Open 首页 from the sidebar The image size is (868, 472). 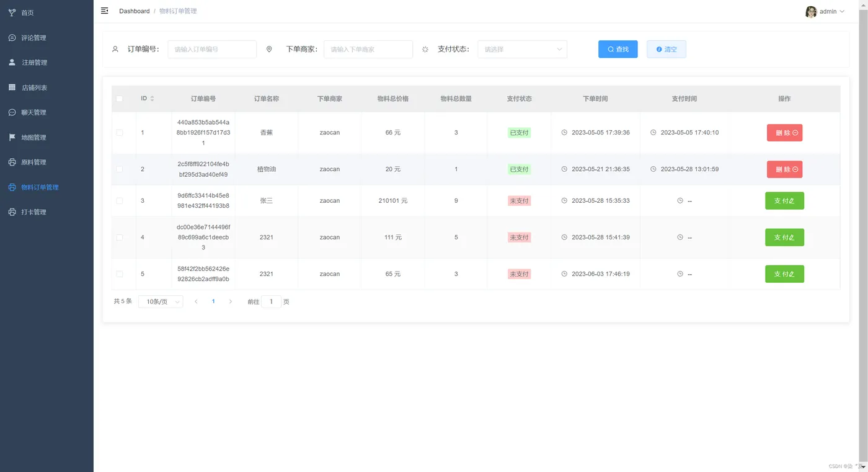46,12
